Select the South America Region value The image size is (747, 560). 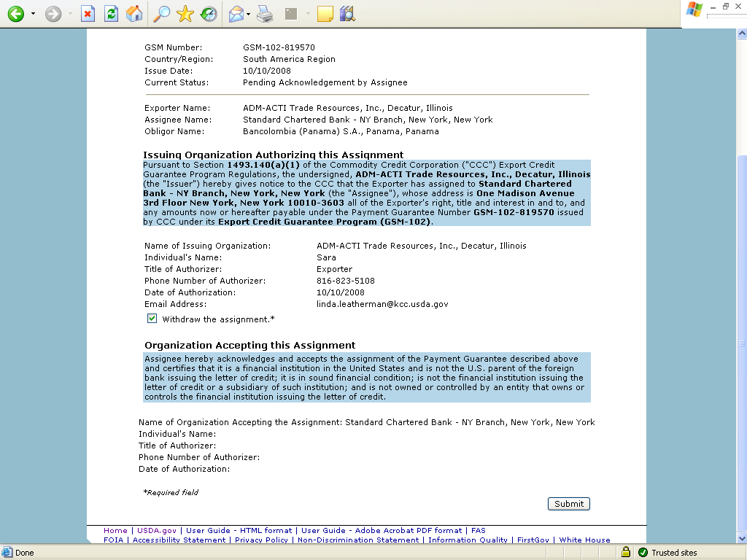[289, 59]
